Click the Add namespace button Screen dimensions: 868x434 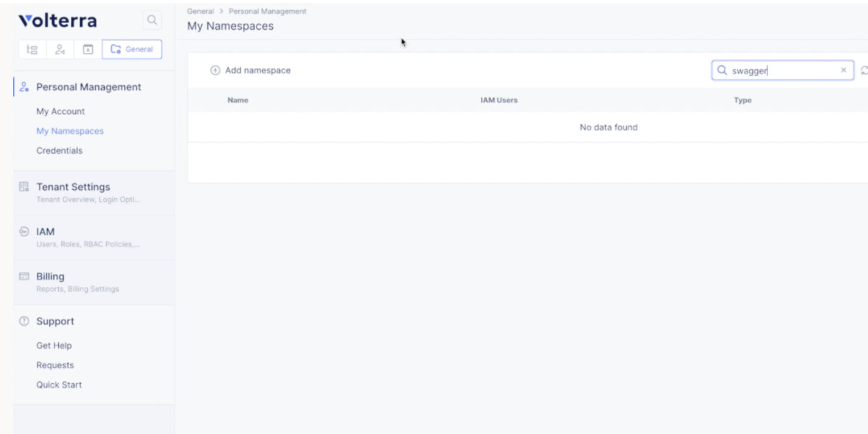(x=250, y=70)
